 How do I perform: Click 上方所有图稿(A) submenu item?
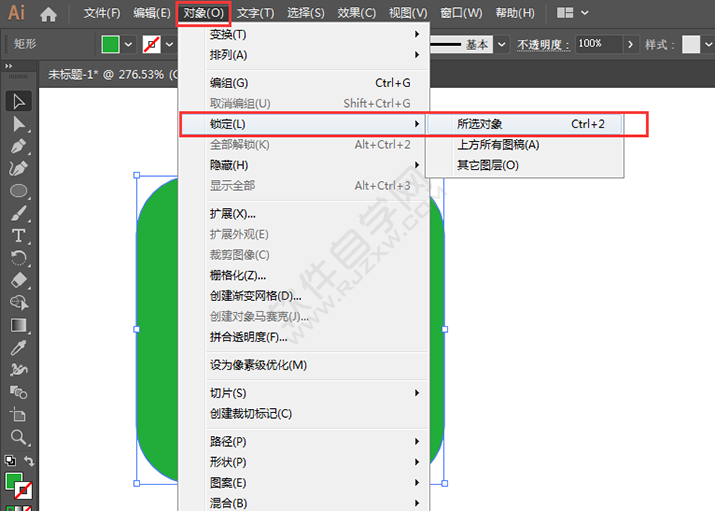[x=524, y=145]
